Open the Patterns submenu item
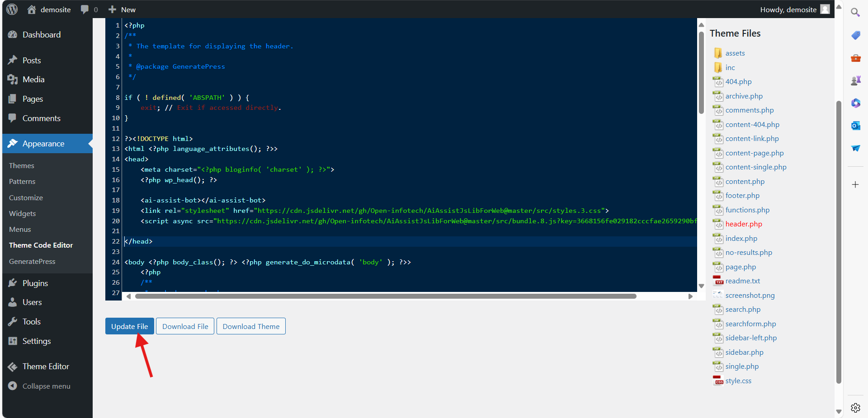The image size is (868, 418). click(22, 182)
